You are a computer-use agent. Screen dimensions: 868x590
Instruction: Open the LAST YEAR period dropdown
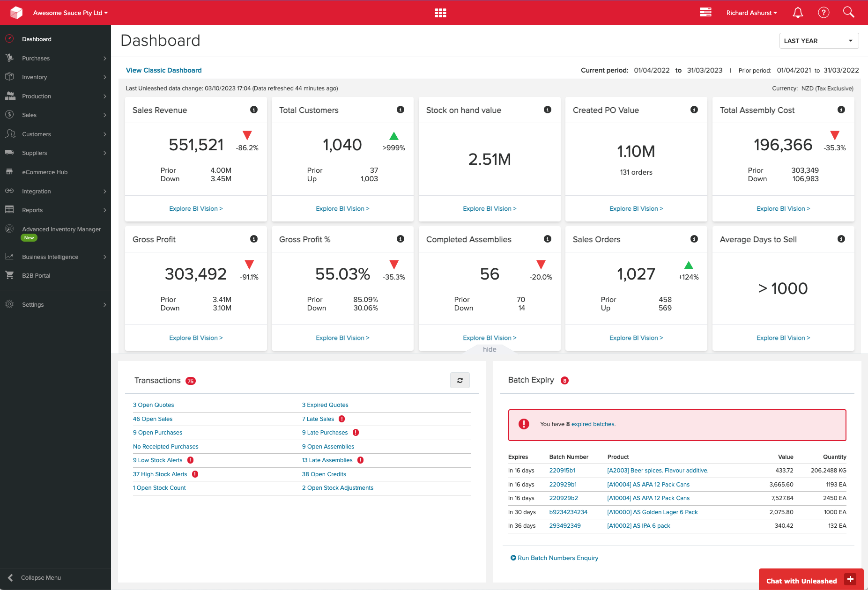[819, 41]
